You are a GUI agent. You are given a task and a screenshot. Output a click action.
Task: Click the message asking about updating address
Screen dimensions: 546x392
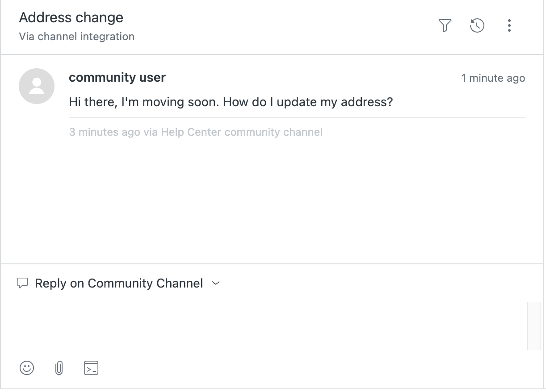point(231,102)
